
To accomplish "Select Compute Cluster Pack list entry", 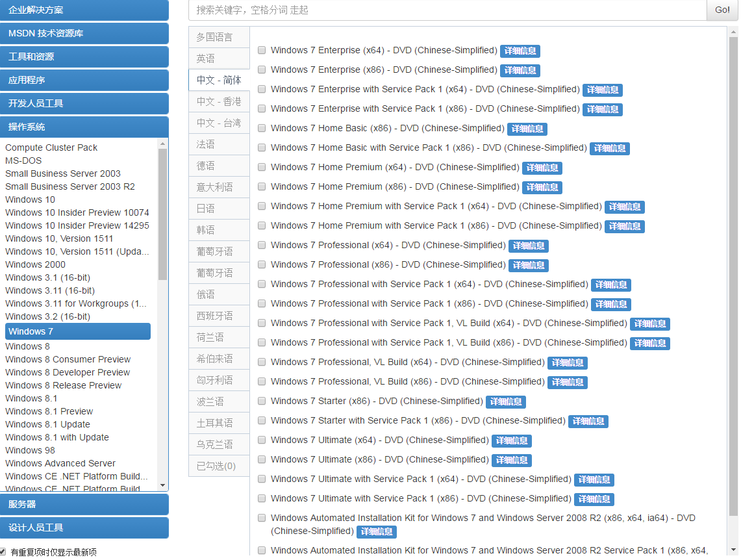I will (x=51, y=147).
